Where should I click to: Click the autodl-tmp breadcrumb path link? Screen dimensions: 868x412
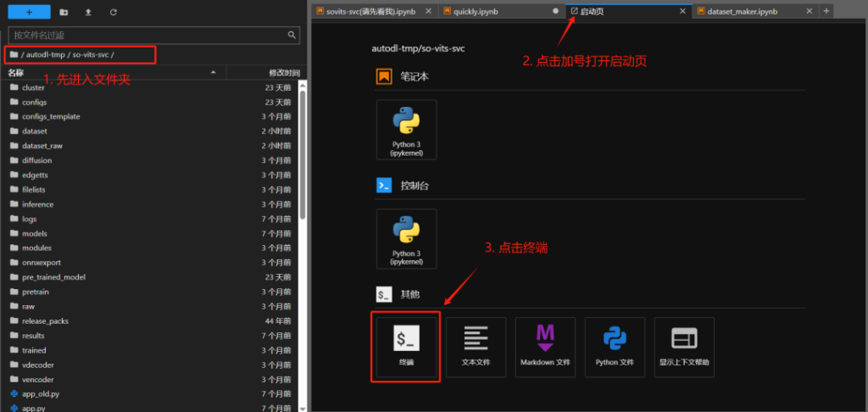(x=47, y=54)
